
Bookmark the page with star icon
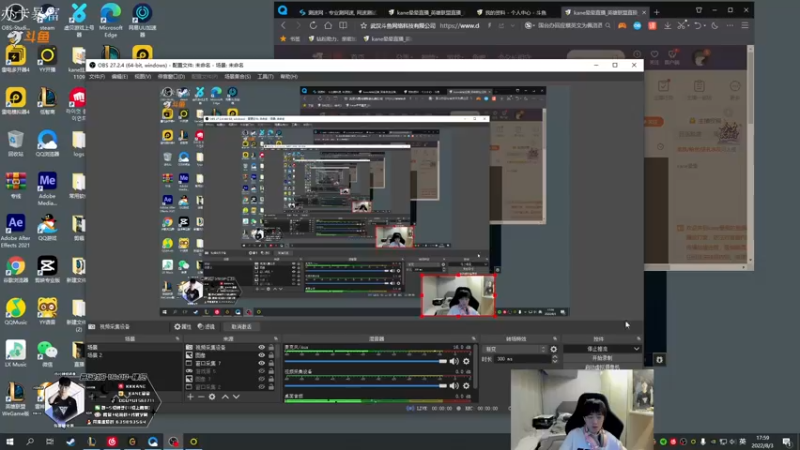pyautogui.click(x=364, y=26)
